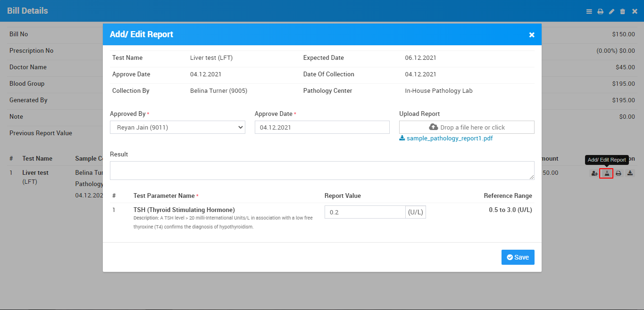Focus the TSH Report Value field
Image resolution: width=644 pixels, height=310 pixels.
365,212
